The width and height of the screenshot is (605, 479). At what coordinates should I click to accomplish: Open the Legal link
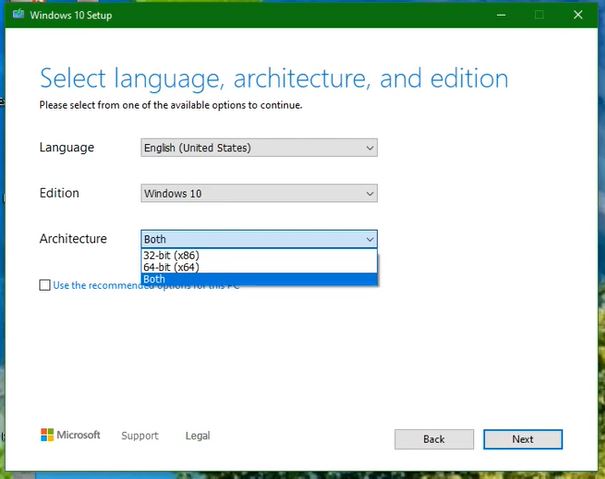[x=198, y=436]
